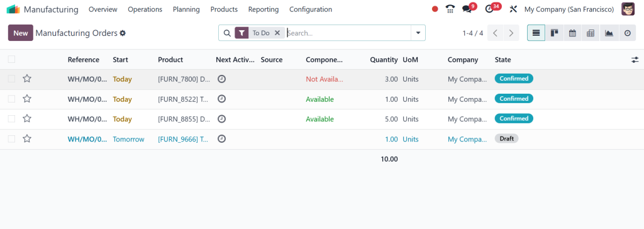Remove the To Do filter

click(277, 33)
